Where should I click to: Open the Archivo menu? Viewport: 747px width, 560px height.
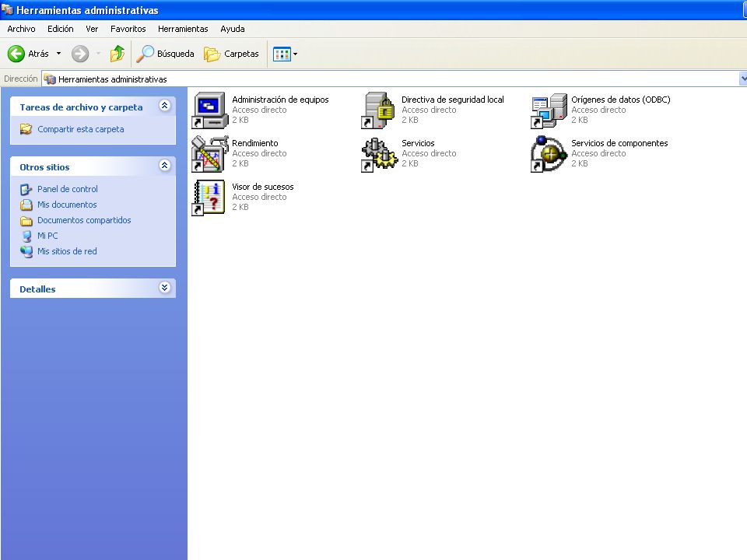pos(22,29)
